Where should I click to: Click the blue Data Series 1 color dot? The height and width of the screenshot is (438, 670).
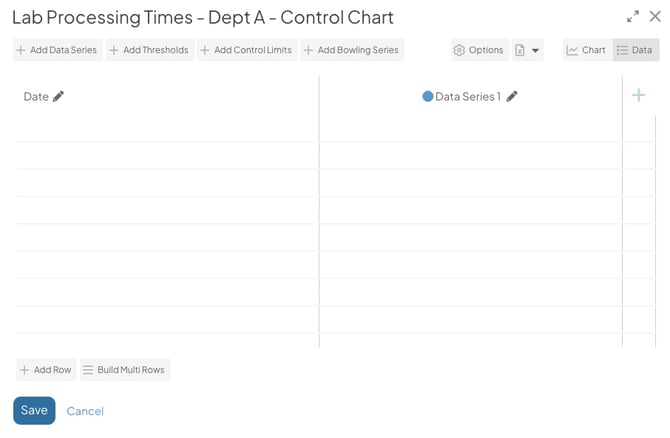427,97
